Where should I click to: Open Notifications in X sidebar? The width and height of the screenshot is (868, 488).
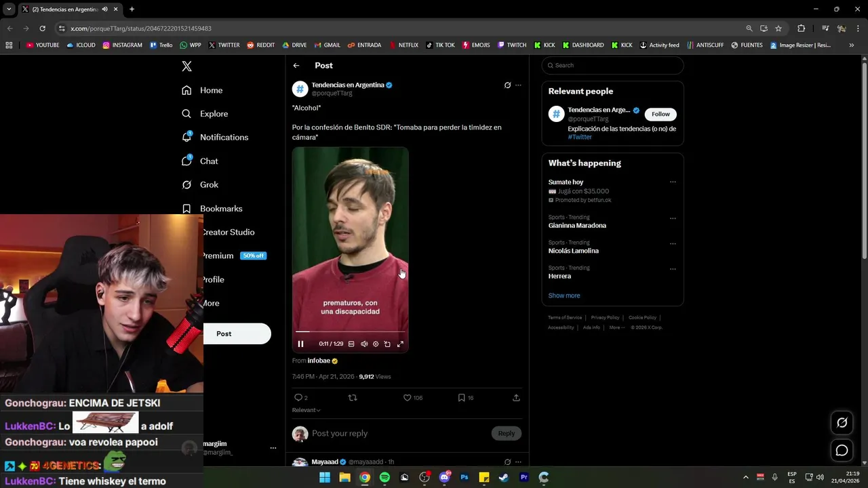215,137
